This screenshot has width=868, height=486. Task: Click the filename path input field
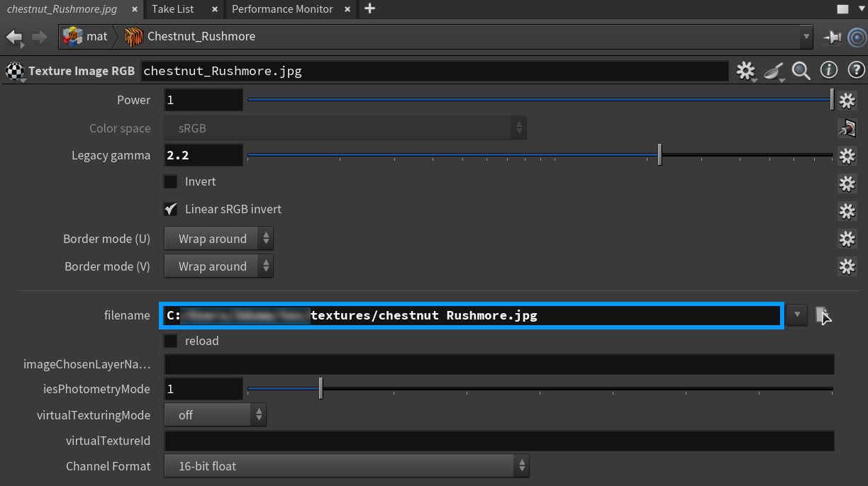pos(472,315)
